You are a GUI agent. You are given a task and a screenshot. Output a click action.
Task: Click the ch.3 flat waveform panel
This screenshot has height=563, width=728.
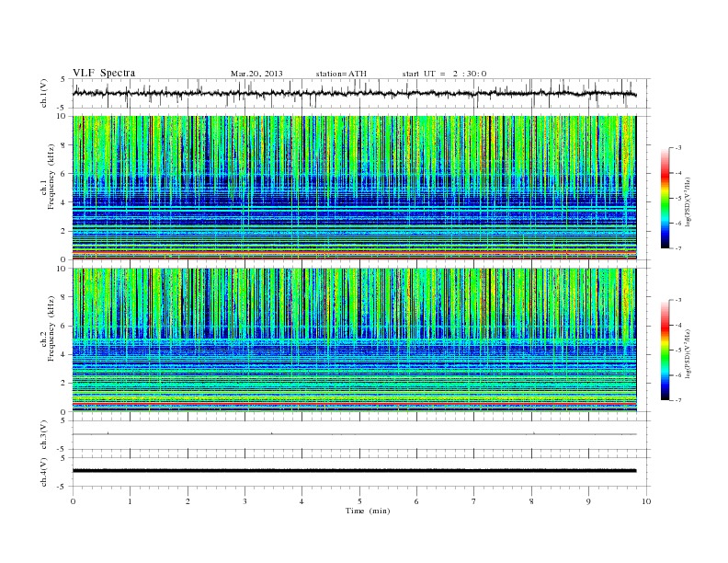361,435
